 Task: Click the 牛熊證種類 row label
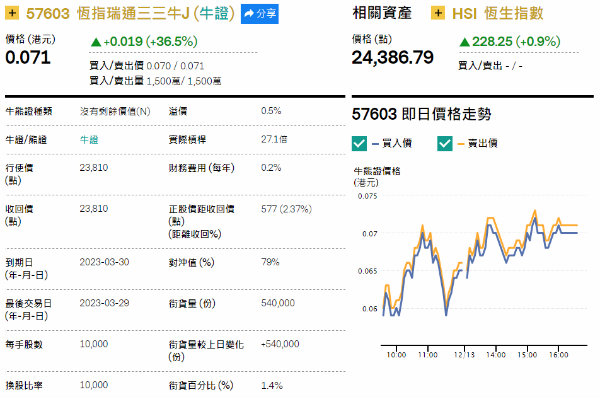29,111
